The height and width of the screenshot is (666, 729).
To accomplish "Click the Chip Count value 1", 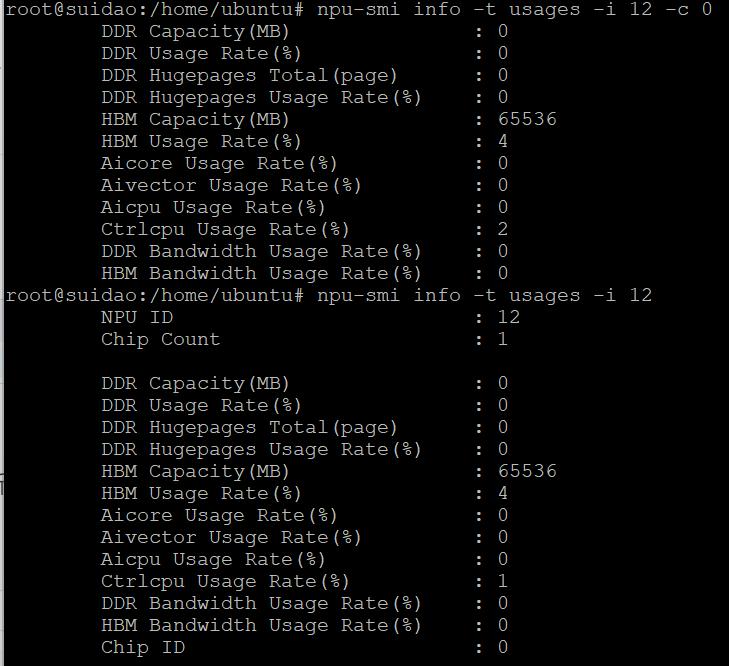I will (503, 339).
